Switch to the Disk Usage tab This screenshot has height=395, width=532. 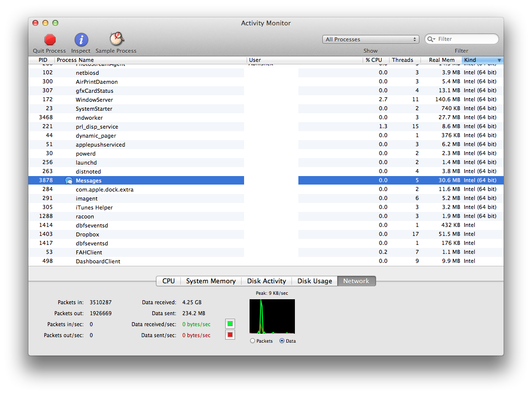pyautogui.click(x=314, y=281)
